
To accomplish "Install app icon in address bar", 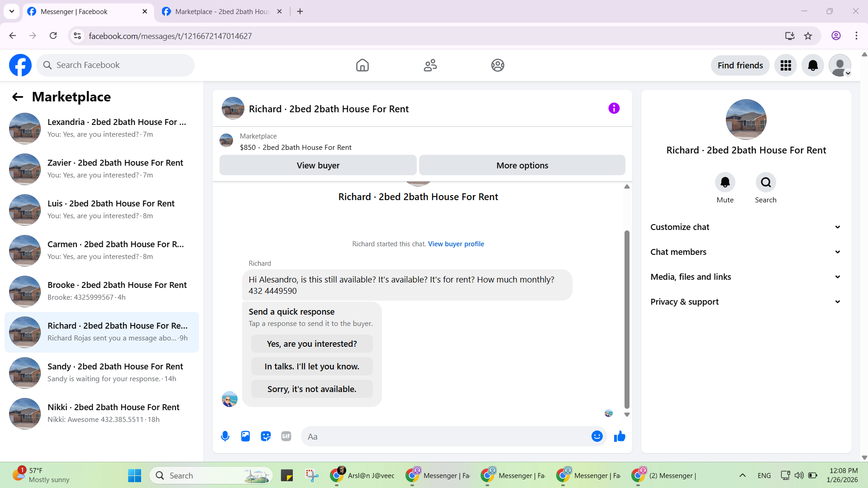I will point(790,36).
